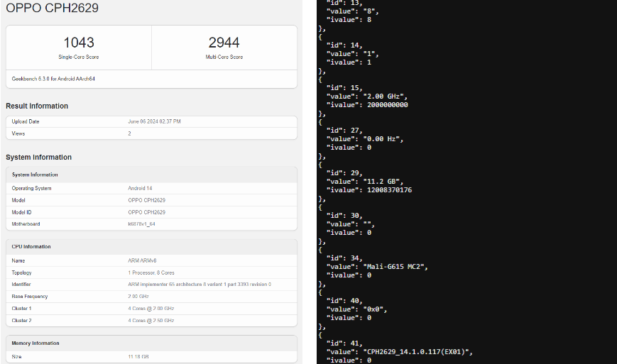Select motherboard value k6878v1_64

(141, 224)
